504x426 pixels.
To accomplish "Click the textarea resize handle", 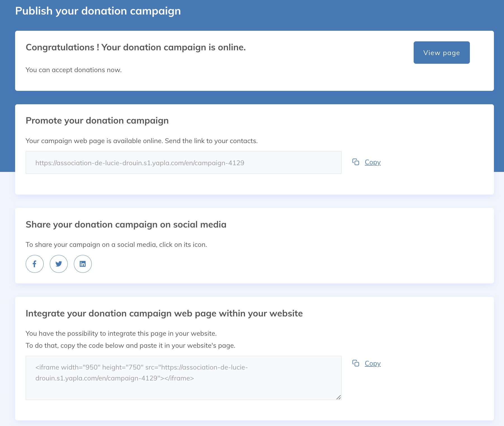I will coord(339,397).
